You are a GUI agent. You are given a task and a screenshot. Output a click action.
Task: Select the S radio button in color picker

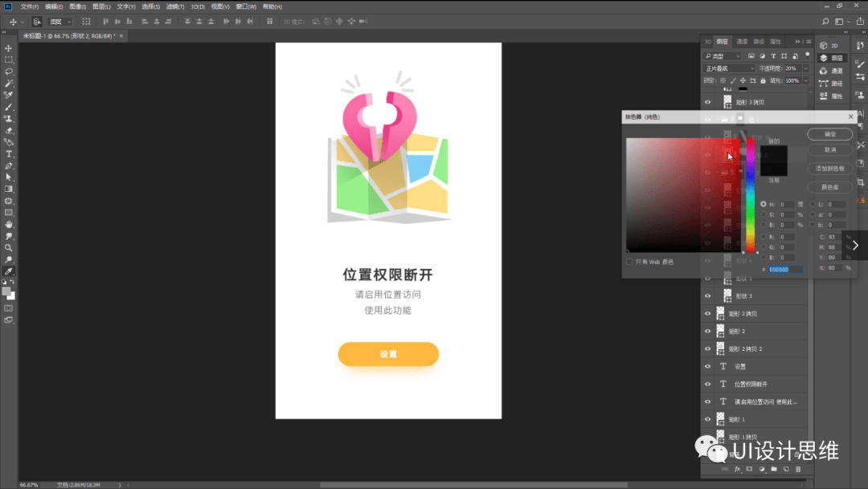(764, 214)
